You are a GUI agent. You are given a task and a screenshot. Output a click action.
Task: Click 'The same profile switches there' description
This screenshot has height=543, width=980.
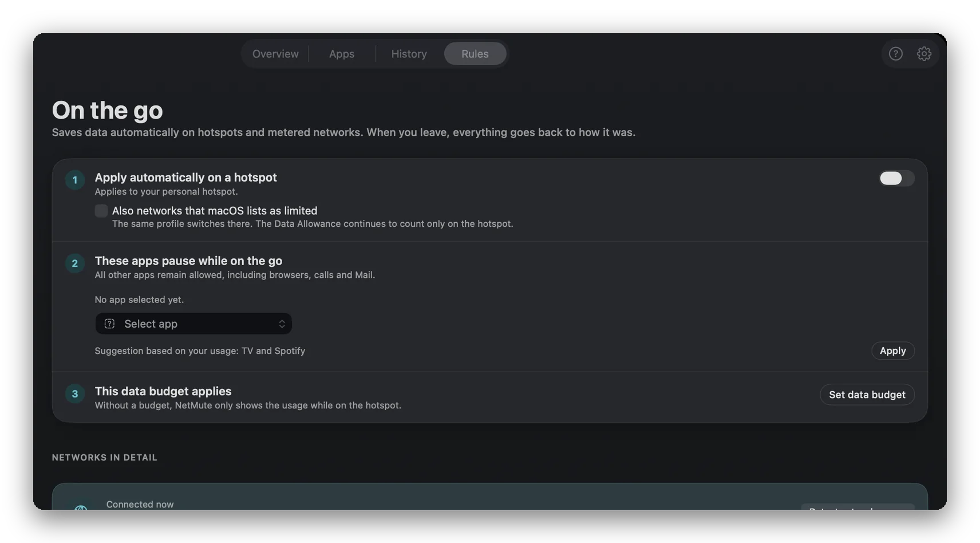[313, 223]
